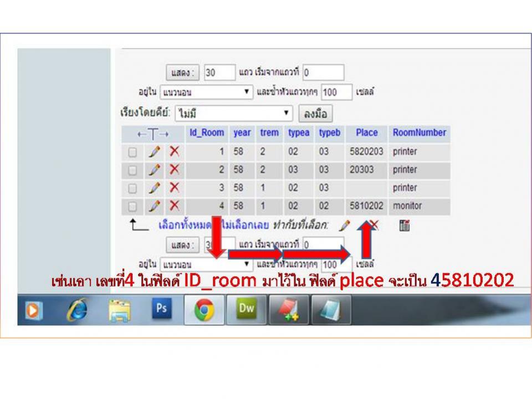This screenshot has width=532, height=399.
Task: Click เลือกทั้งหมด select all link
Action: 185,225
